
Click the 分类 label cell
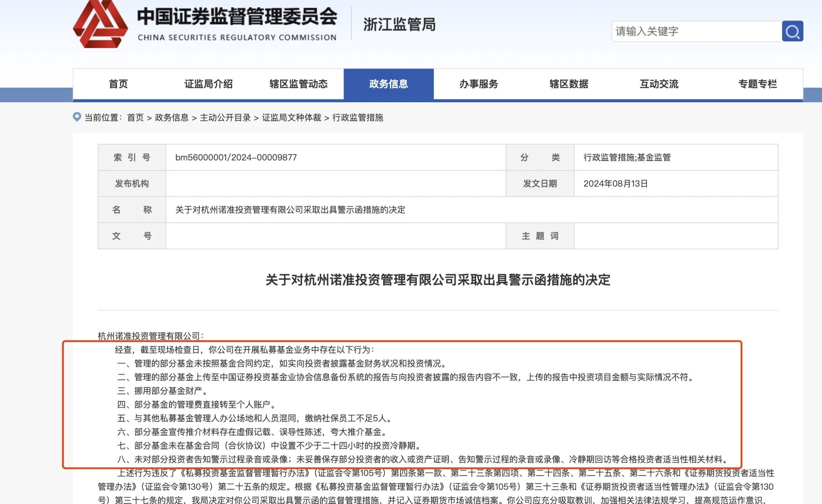(540, 157)
